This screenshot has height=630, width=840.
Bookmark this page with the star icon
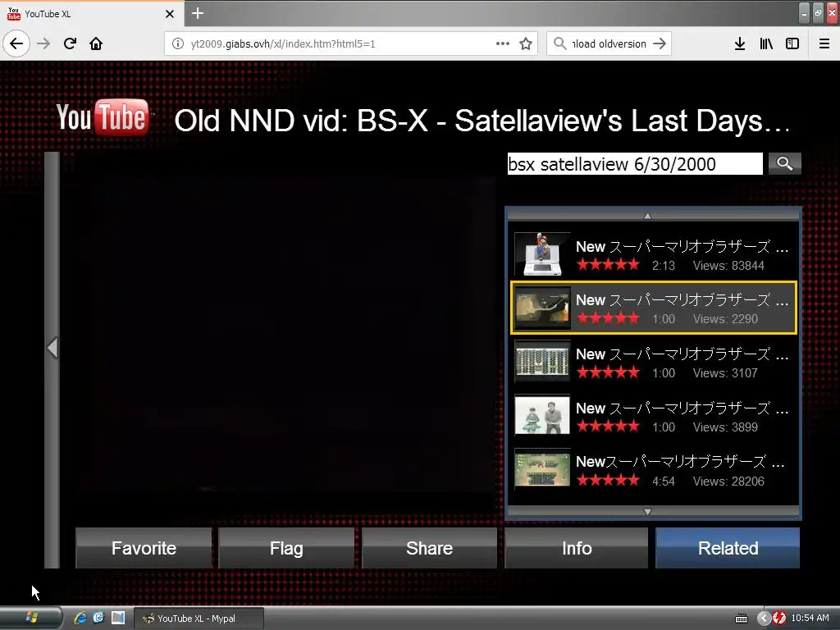click(x=526, y=43)
